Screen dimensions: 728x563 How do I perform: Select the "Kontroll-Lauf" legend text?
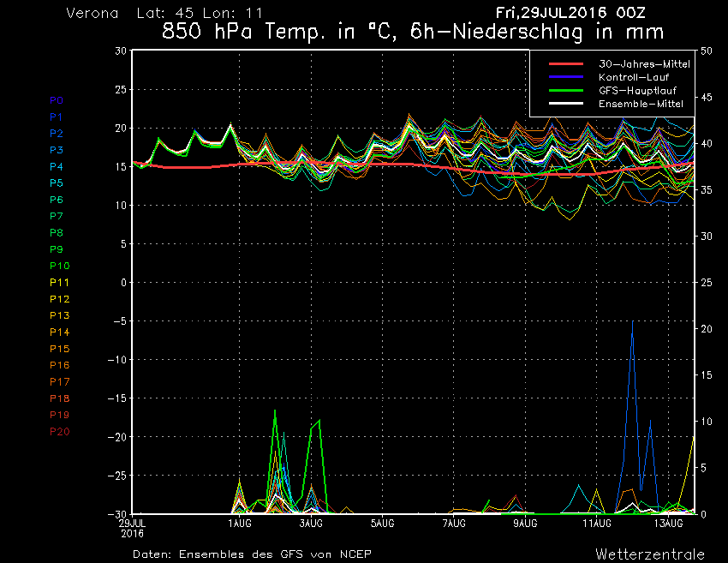point(634,77)
